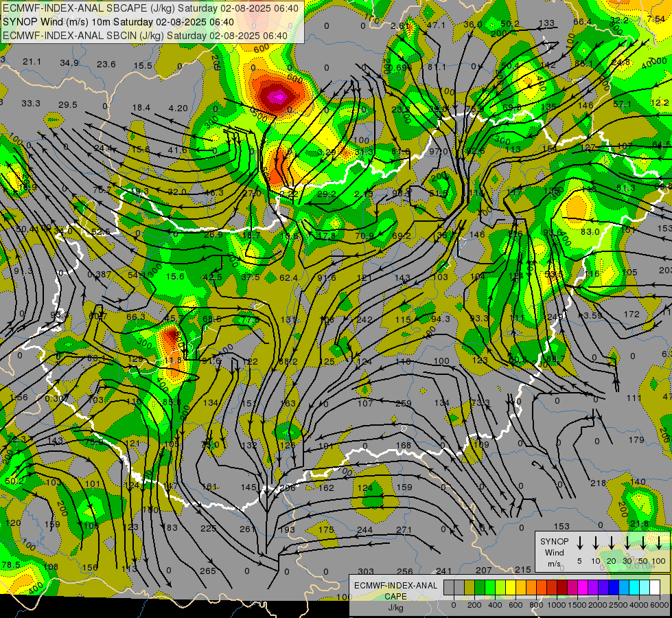Pick the yellow swatch before the 600 tick
The width and height of the screenshot is (672, 618).
pyautogui.click(x=511, y=588)
